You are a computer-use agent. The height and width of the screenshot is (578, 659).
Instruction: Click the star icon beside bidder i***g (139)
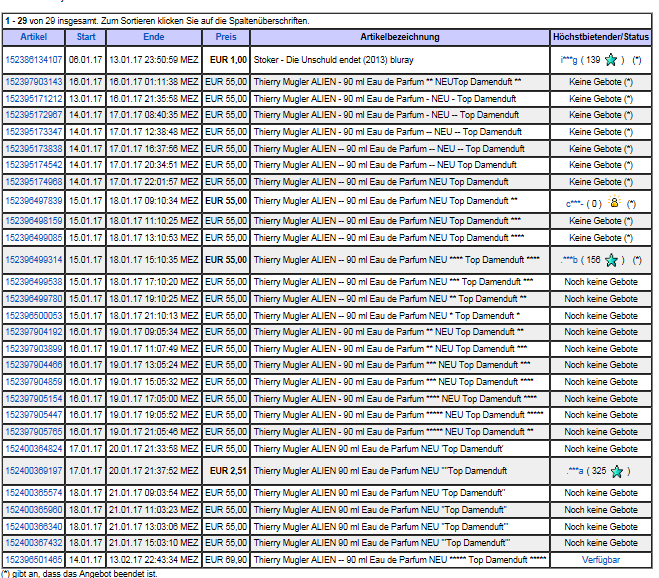pos(611,60)
